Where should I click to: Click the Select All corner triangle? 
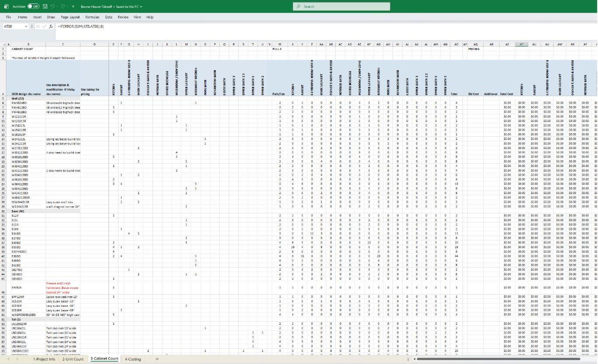click(x=3, y=44)
